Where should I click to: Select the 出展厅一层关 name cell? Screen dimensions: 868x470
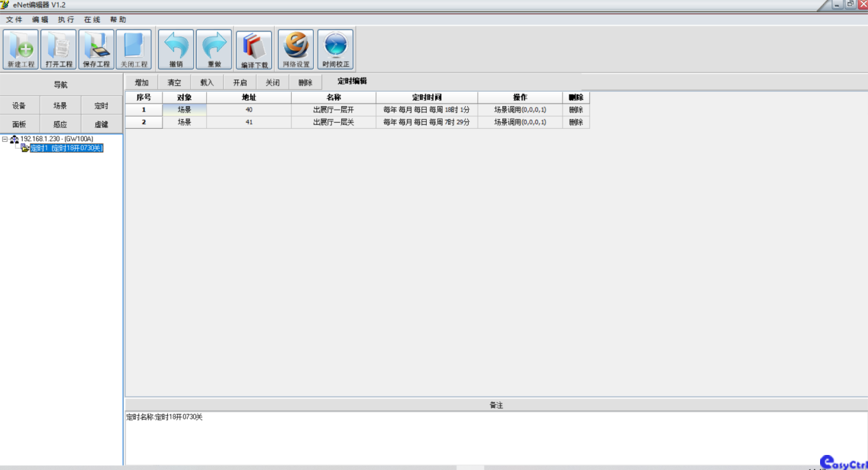pyautogui.click(x=333, y=122)
